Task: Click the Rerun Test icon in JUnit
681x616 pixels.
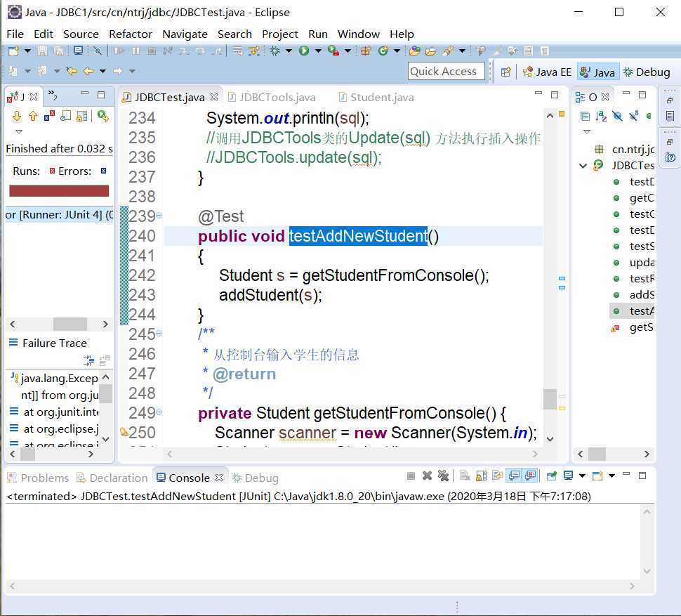Action: (103, 116)
